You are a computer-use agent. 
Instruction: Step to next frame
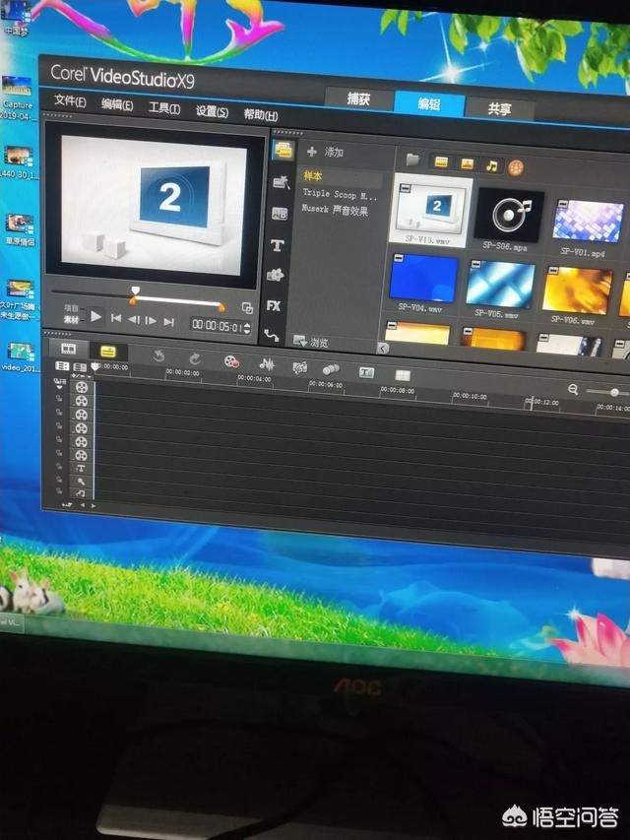[x=152, y=321]
